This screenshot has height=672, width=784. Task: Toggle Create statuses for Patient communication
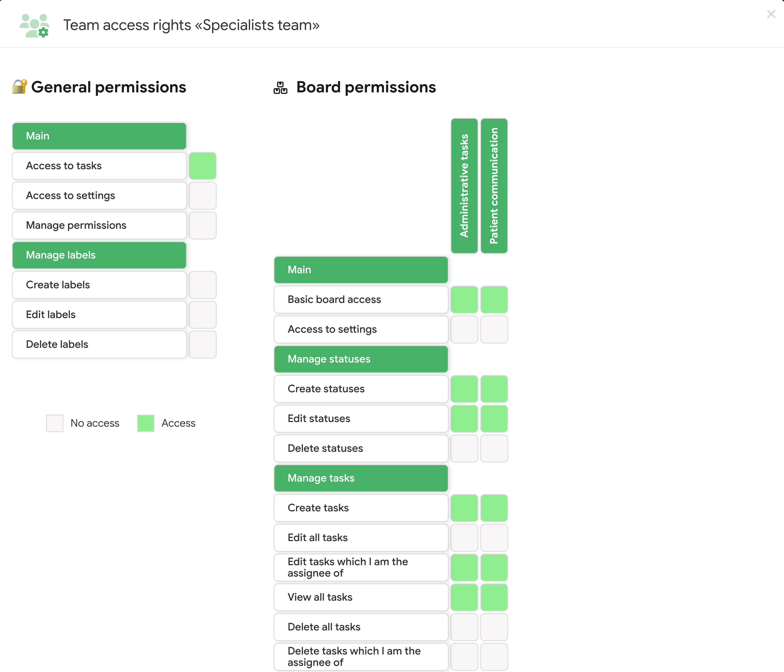pos(494,389)
